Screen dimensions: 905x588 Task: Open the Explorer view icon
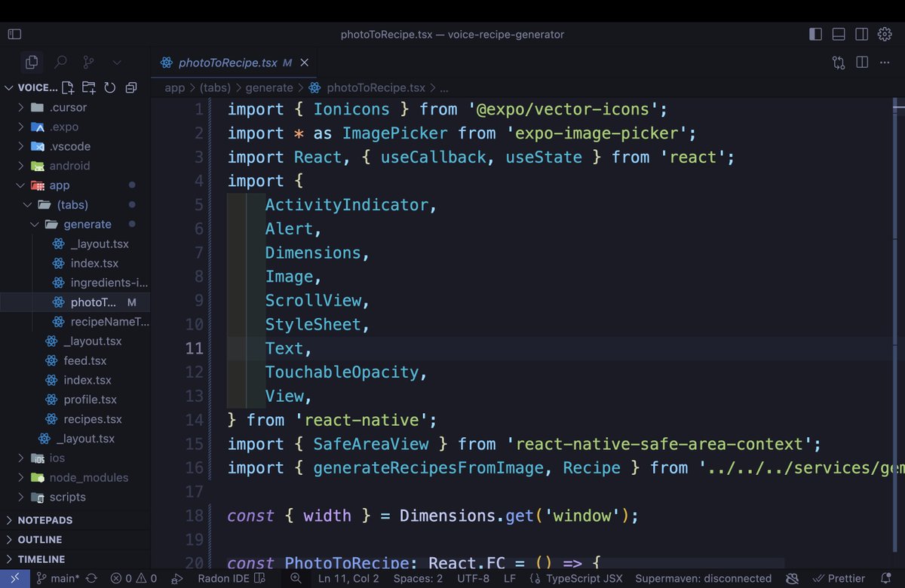coord(32,63)
